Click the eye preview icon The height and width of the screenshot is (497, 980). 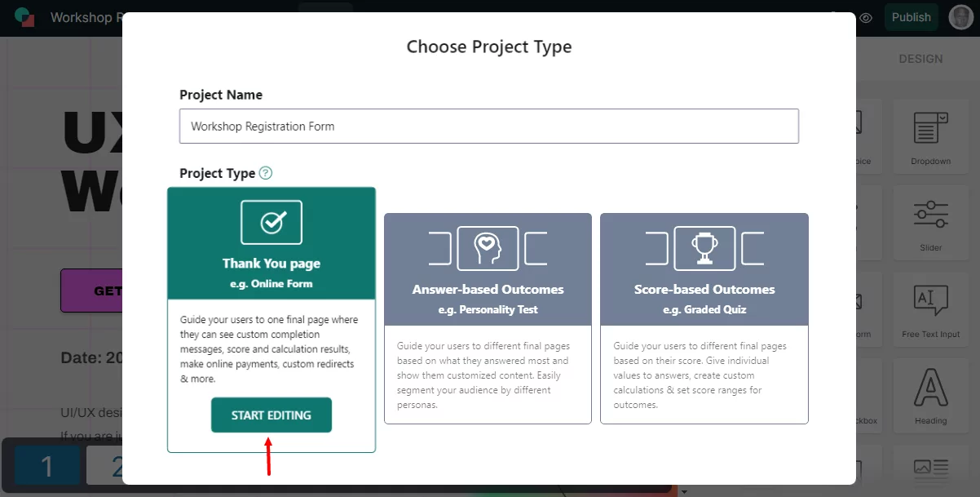pyautogui.click(x=866, y=18)
